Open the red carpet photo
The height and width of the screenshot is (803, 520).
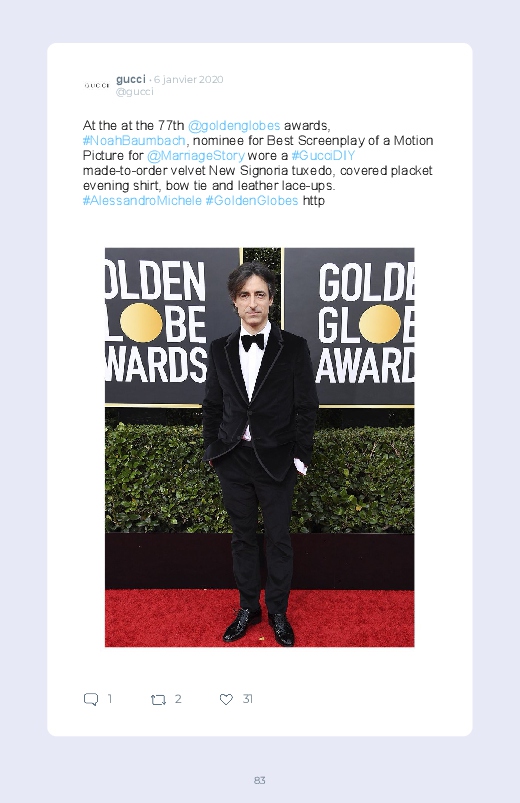point(260,447)
